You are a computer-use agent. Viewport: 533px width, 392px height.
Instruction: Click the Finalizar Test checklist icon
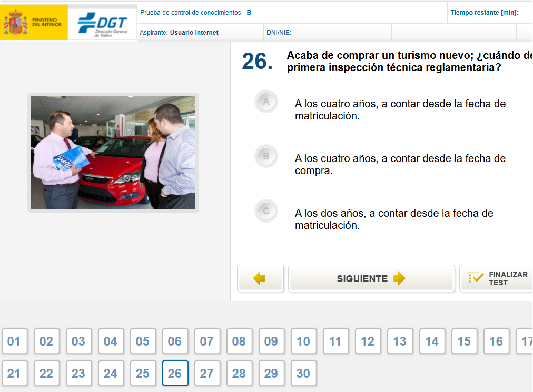[x=475, y=279]
